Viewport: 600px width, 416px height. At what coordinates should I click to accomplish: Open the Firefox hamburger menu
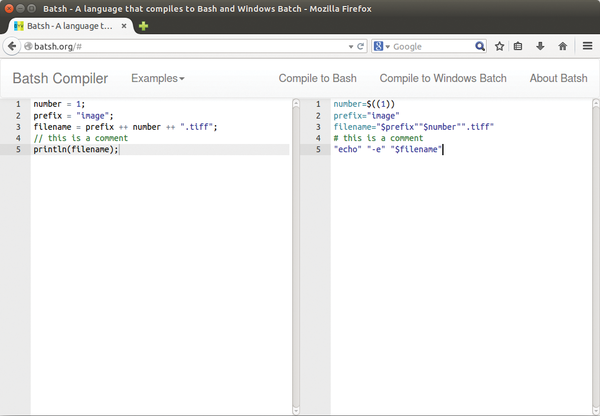coord(587,46)
